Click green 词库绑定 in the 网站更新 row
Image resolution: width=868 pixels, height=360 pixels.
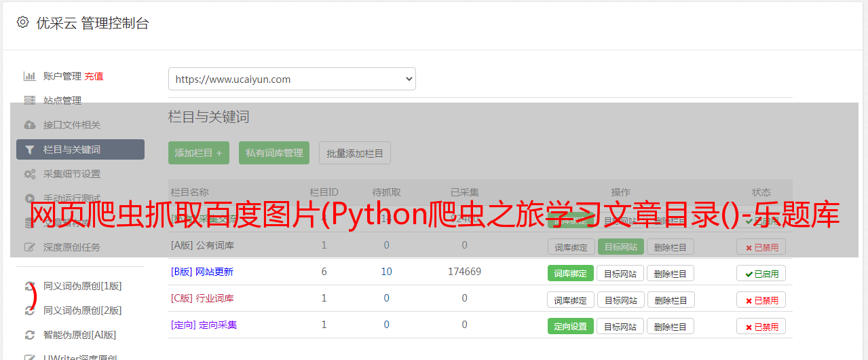click(x=571, y=273)
